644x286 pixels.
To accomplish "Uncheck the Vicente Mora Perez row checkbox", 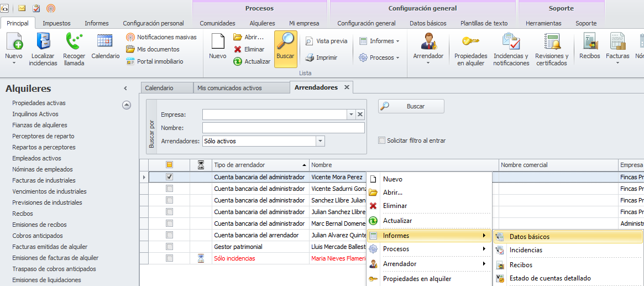I will tap(169, 176).
